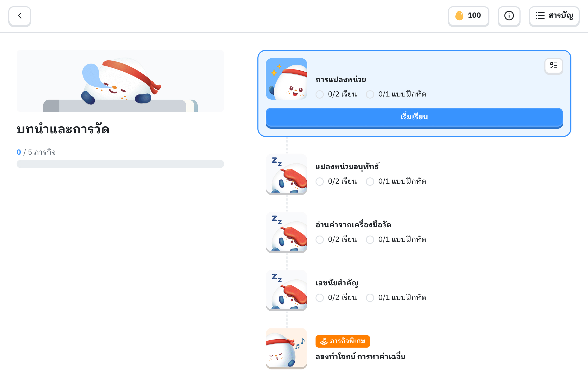Click the ภารกิจพิเศษ orange badge
Screen dimensions: 588x386
[x=343, y=341]
